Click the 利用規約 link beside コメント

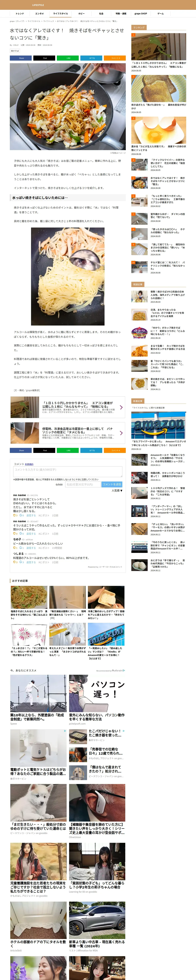29,464
